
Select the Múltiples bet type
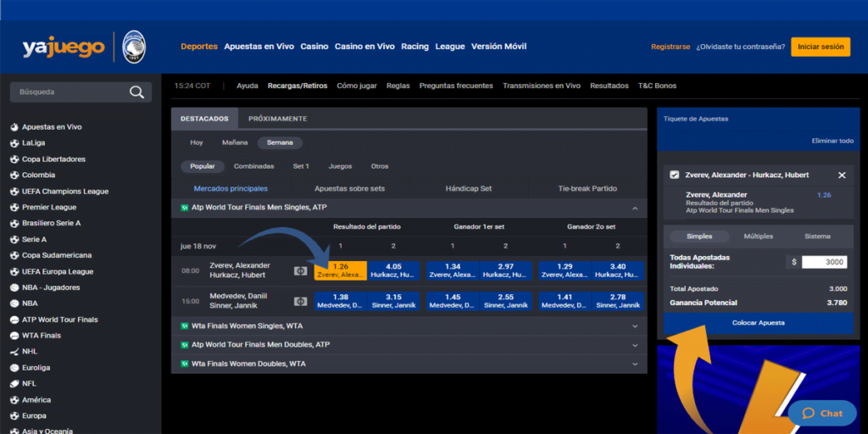[758, 236]
